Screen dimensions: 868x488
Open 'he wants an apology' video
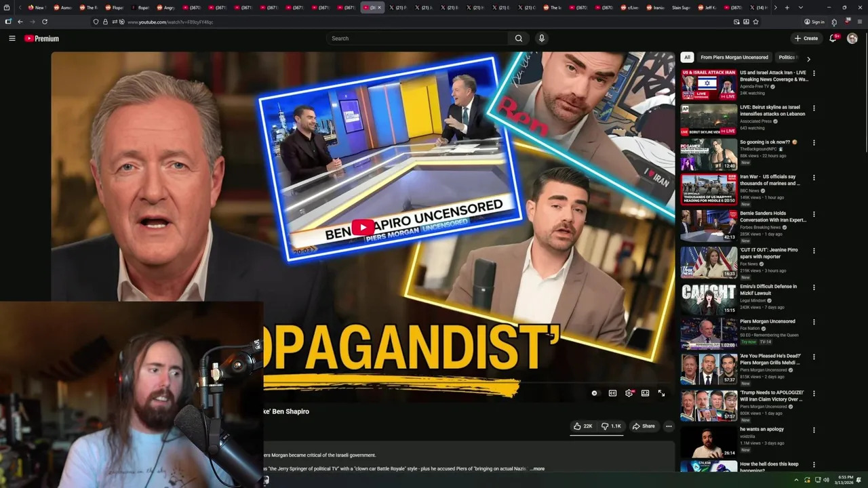[x=762, y=429]
